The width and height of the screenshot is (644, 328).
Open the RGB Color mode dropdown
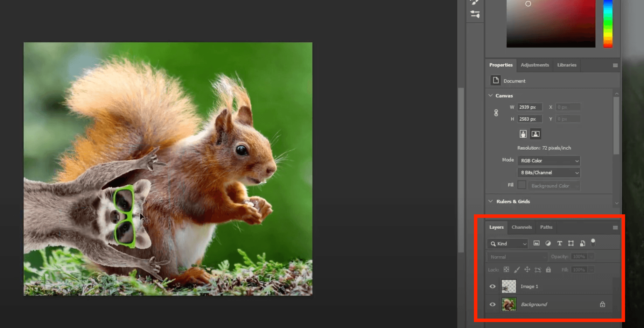point(548,161)
